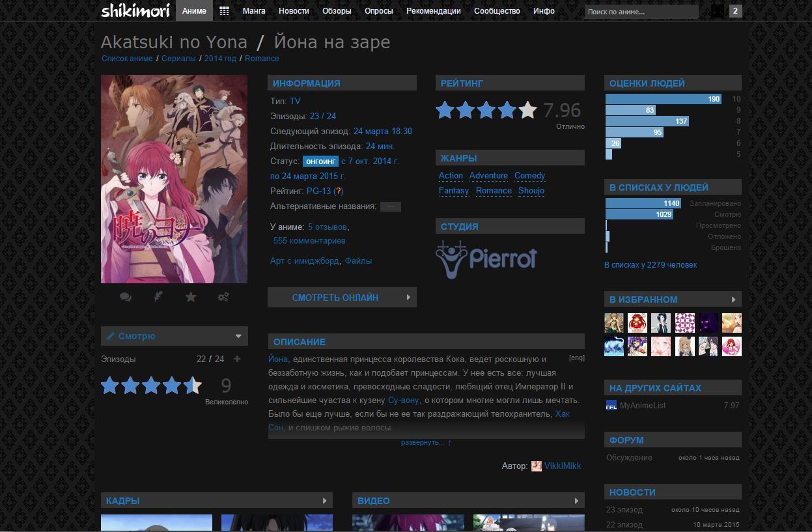The height and width of the screenshot is (532, 812).
Task: Click the avatar next to VikkiMikk
Action: click(x=537, y=466)
